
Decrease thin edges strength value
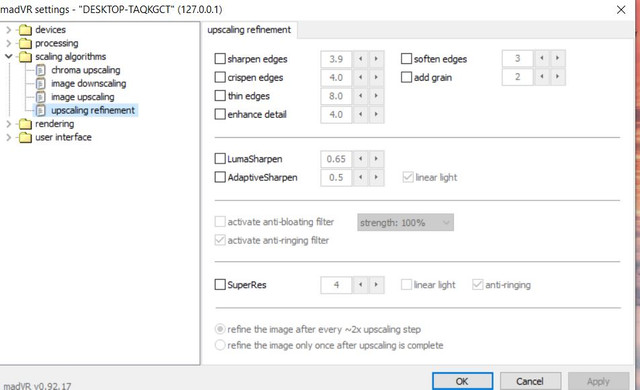pyautogui.click(x=360, y=96)
